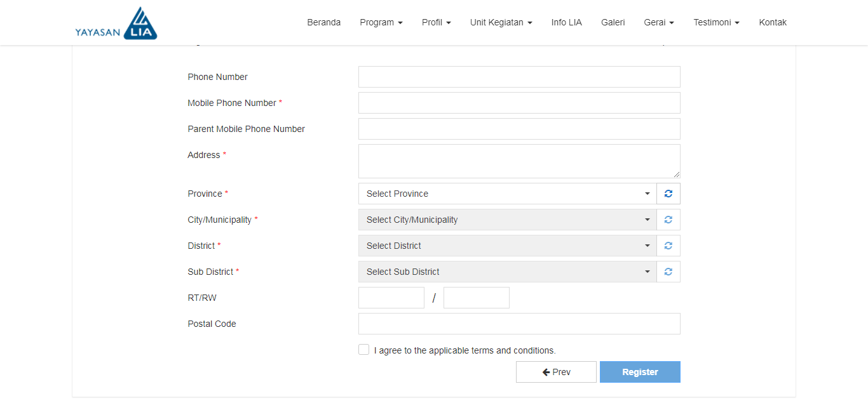The height and width of the screenshot is (417, 868).
Task: Select the Postal Code input field
Action: click(519, 324)
